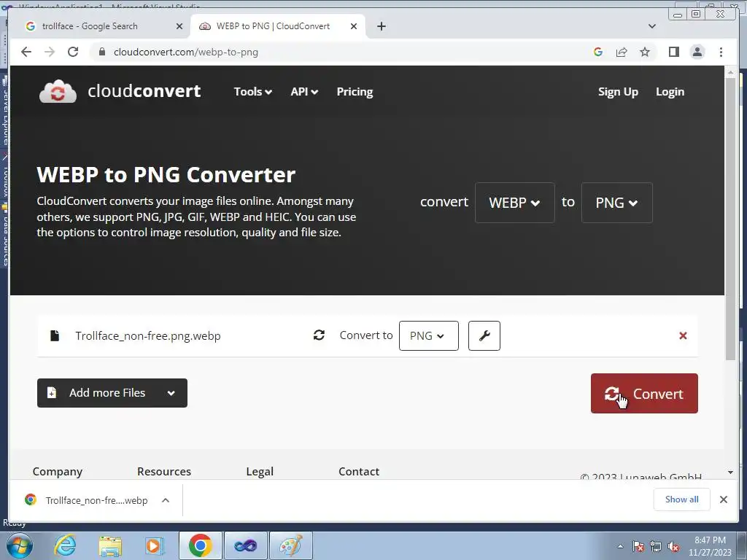Open the Pricing page
The image size is (747, 560).
point(355,91)
